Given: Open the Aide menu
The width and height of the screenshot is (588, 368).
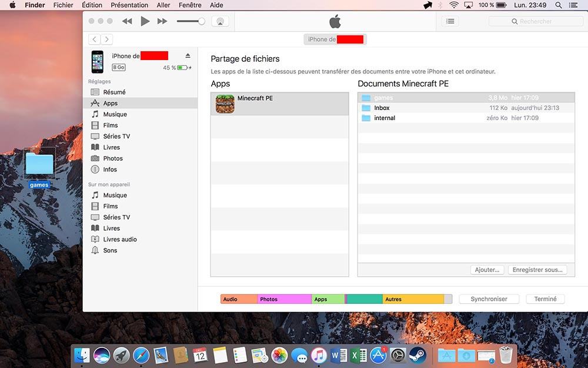Looking at the screenshot, I should pyautogui.click(x=216, y=5).
